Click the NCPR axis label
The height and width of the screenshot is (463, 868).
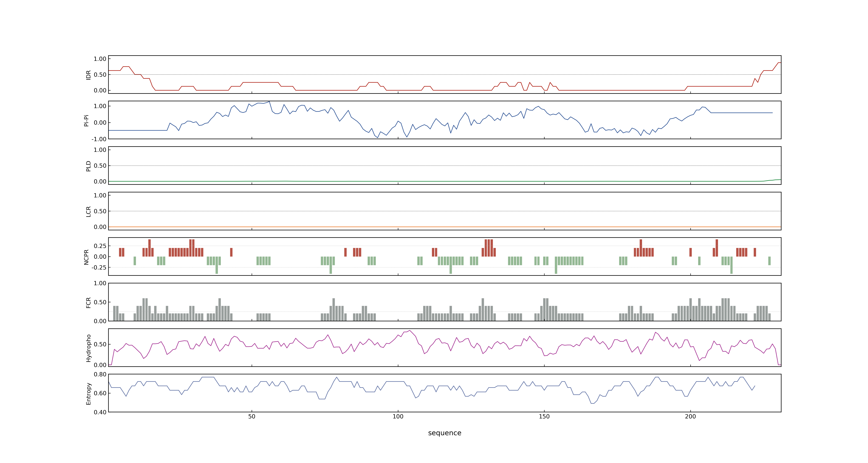[x=86, y=257]
